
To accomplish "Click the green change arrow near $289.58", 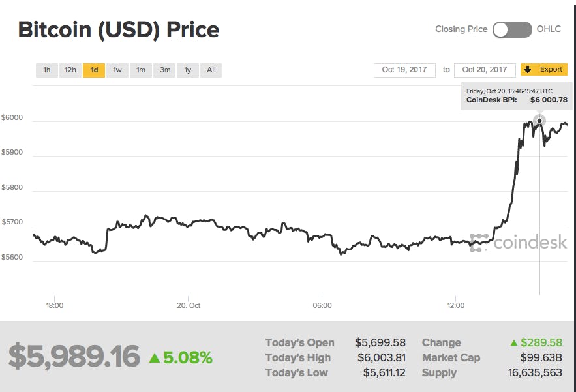I will click(x=515, y=343).
